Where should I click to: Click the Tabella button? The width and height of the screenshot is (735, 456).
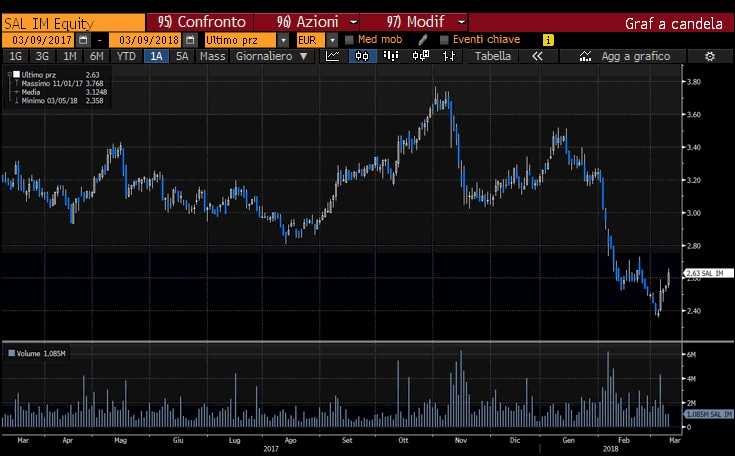[x=492, y=57]
